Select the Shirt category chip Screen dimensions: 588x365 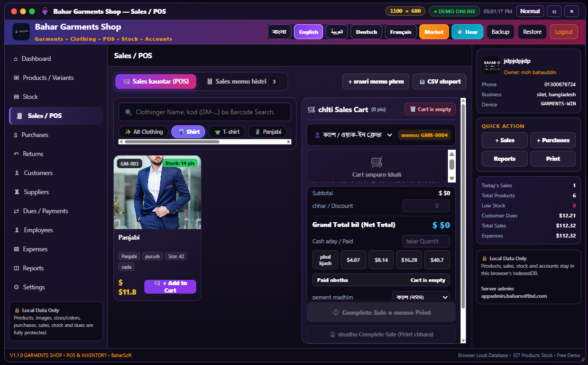click(x=188, y=132)
